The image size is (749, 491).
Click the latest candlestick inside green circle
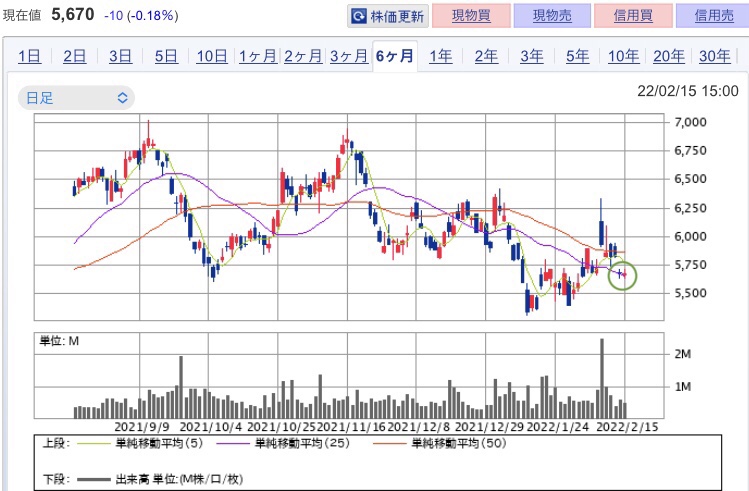pyautogui.click(x=624, y=275)
